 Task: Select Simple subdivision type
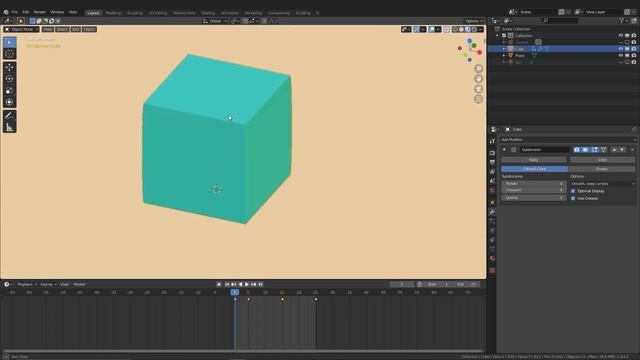[x=602, y=169]
